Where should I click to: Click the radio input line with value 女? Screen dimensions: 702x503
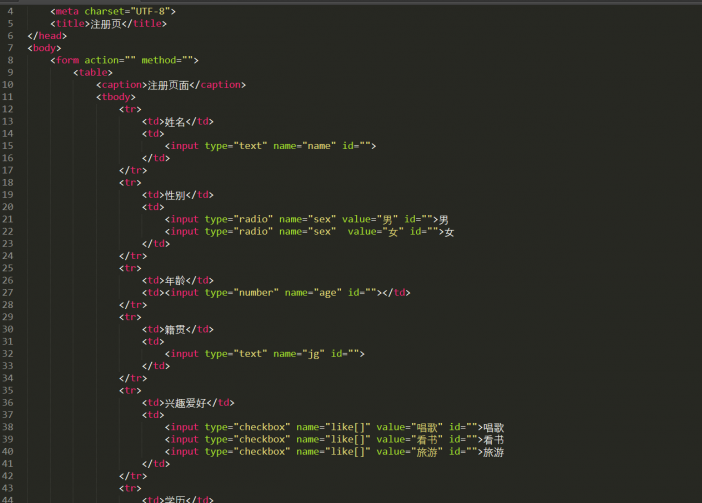point(309,232)
